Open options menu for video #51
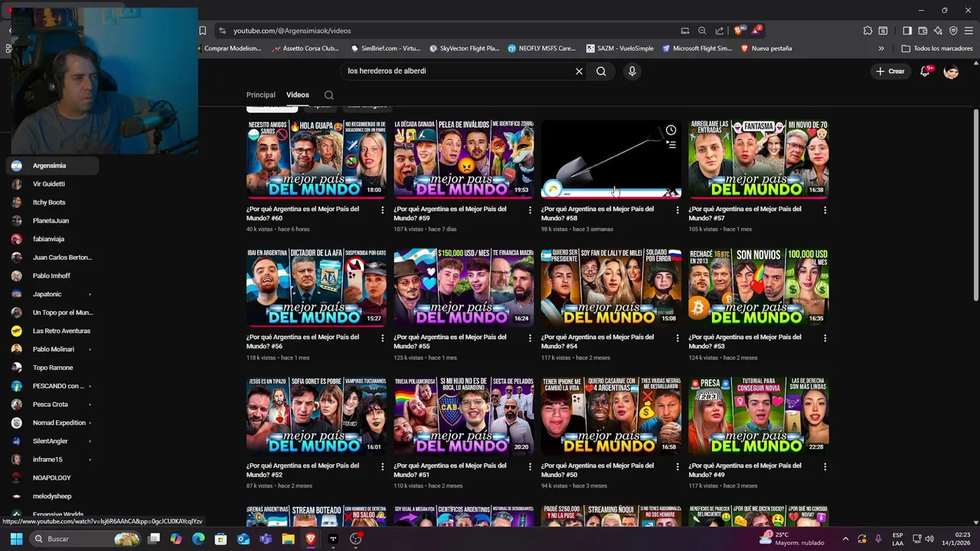Viewport: 980px width, 551px height. [530, 466]
